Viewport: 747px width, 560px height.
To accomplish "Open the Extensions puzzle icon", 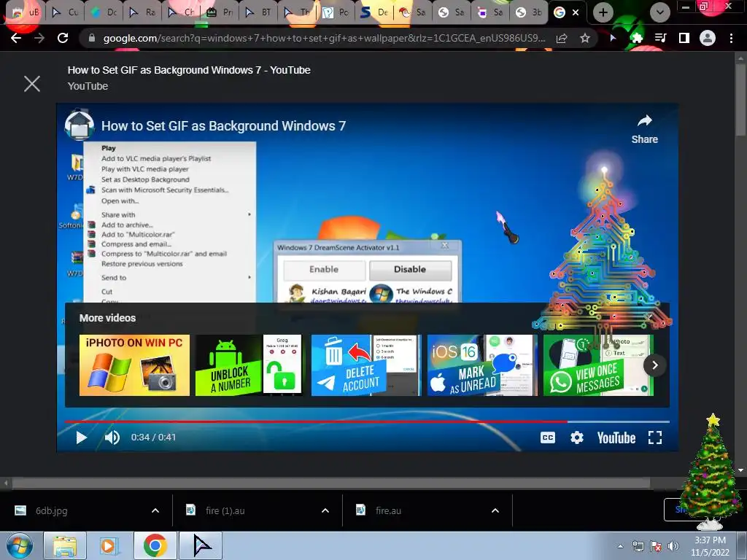I will tap(637, 38).
